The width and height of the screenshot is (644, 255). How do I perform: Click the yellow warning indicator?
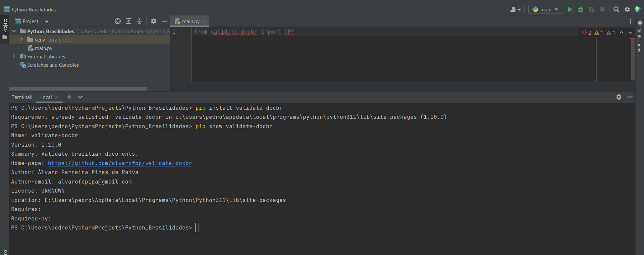[599, 33]
